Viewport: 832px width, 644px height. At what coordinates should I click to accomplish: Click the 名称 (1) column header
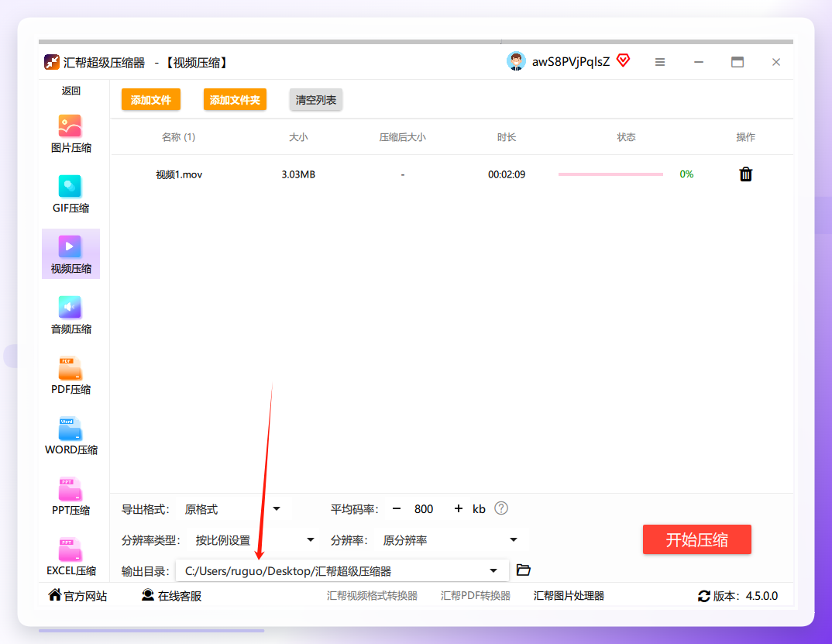[178, 137]
